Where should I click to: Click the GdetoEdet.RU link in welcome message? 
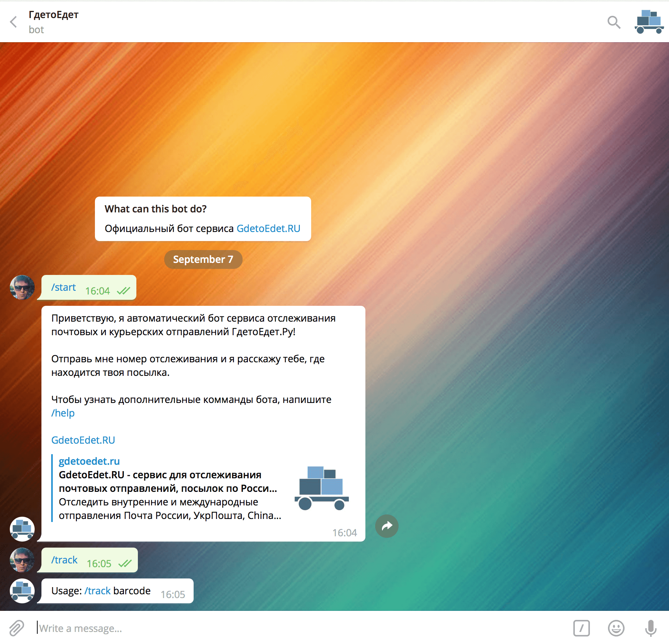(x=83, y=440)
